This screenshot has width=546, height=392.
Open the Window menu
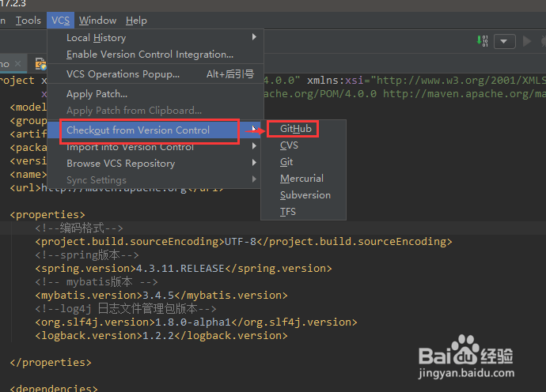pos(97,21)
